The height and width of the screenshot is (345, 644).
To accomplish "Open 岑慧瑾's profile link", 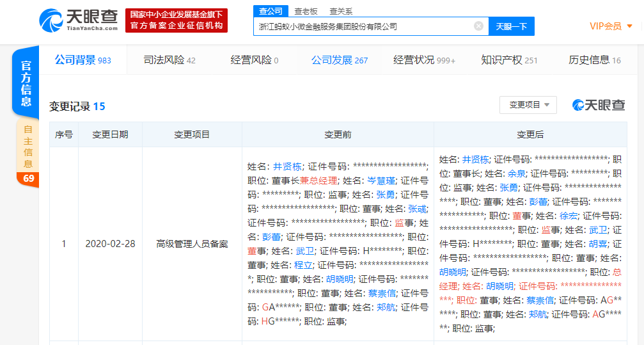I will (x=380, y=181).
